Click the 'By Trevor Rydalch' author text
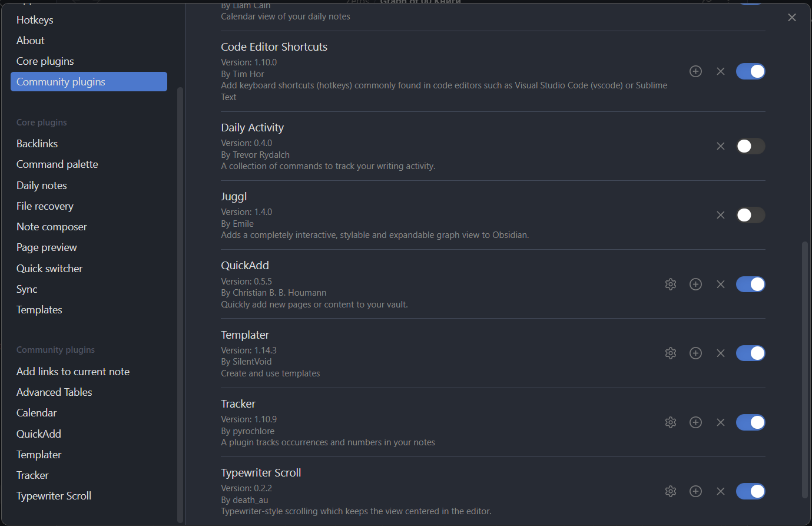 (256, 155)
